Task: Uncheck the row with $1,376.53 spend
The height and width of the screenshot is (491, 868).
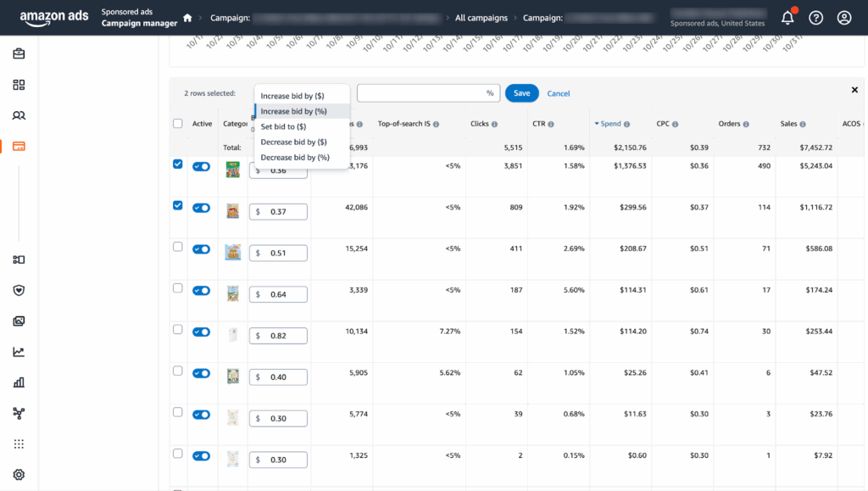Action: click(177, 164)
